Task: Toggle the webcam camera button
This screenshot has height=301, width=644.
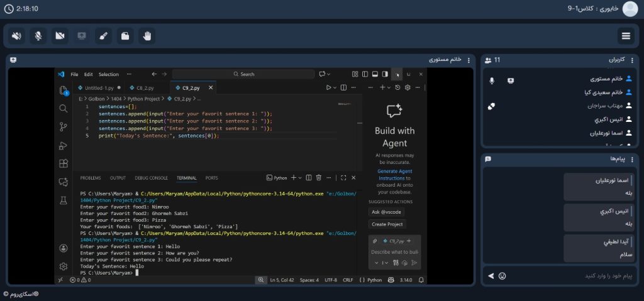Action: click(60, 36)
